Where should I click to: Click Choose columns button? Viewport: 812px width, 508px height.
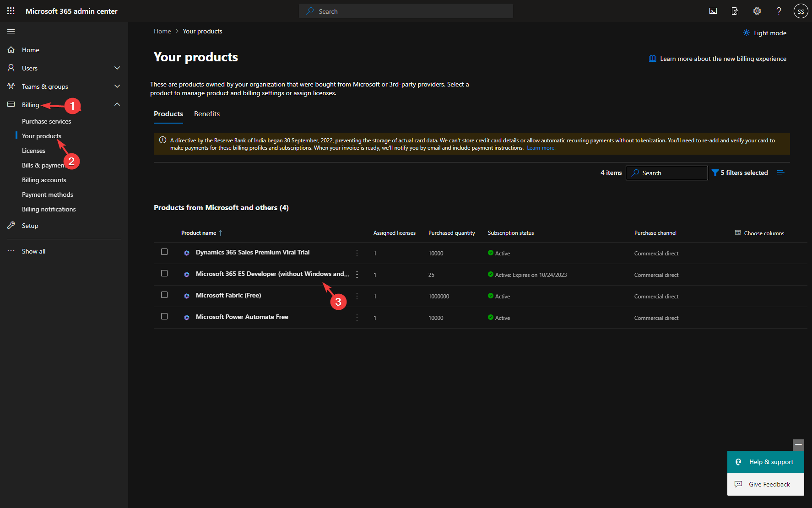click(759, 233)
